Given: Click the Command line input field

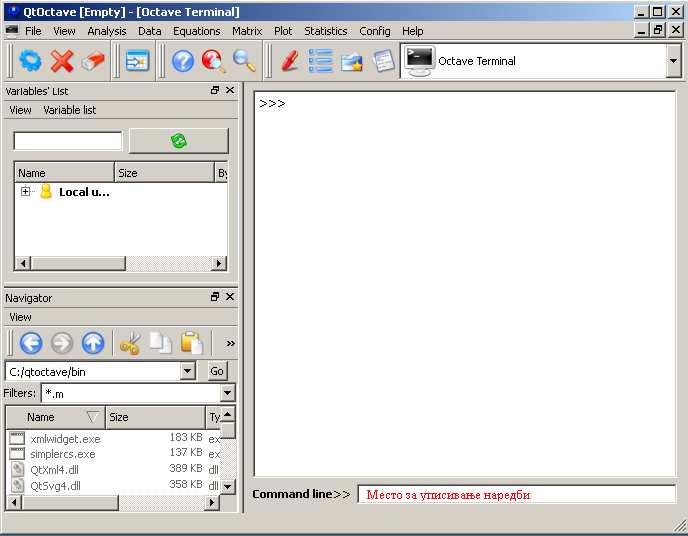Looking at the screenshot, I should coord(516,495).
